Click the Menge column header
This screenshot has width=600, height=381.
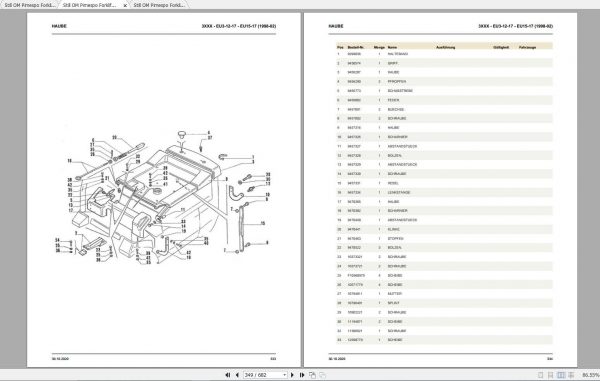[379, 47]
